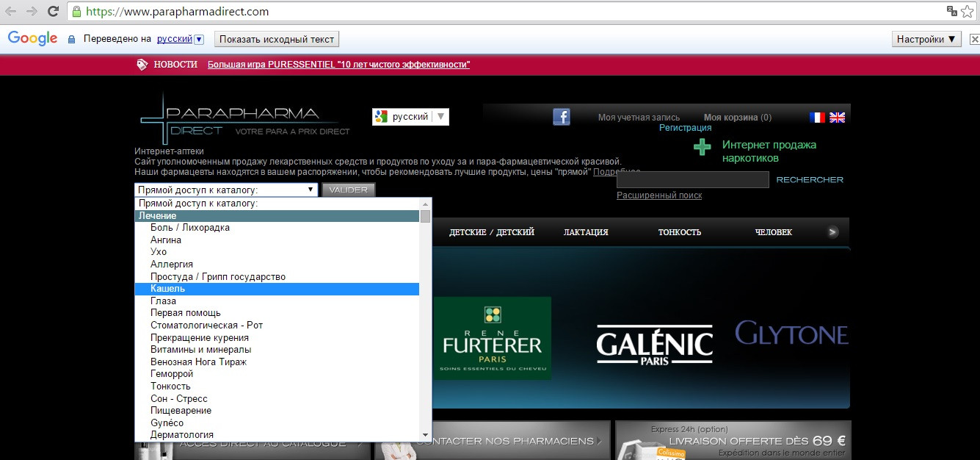Click the VALIDER button

coord(349,190)
